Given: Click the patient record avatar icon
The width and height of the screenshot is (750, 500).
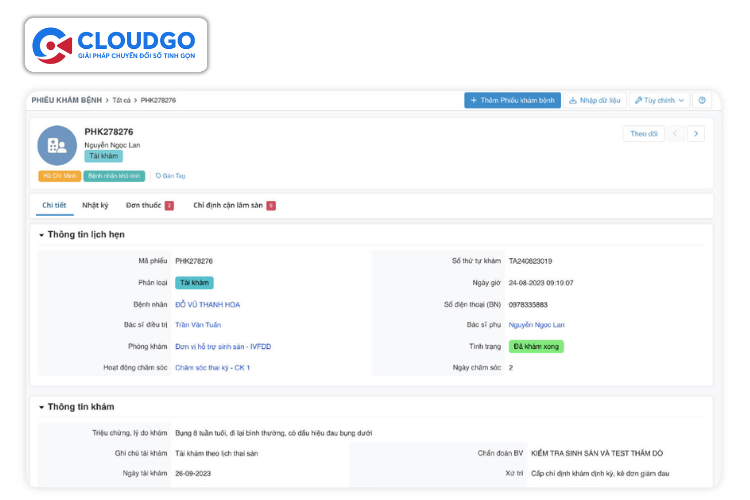Looking at the screenshot, I should 57,145.
